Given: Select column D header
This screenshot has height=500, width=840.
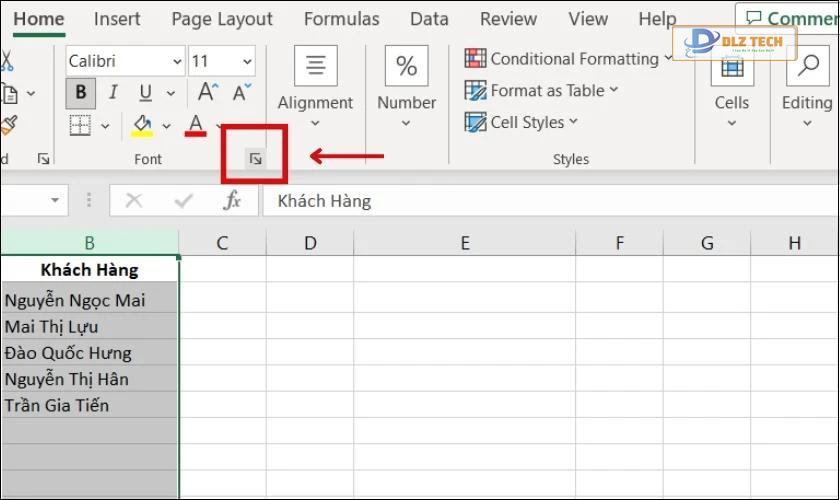Looking at the screenshot, I should pyautogui.click(x=310, y=243).
